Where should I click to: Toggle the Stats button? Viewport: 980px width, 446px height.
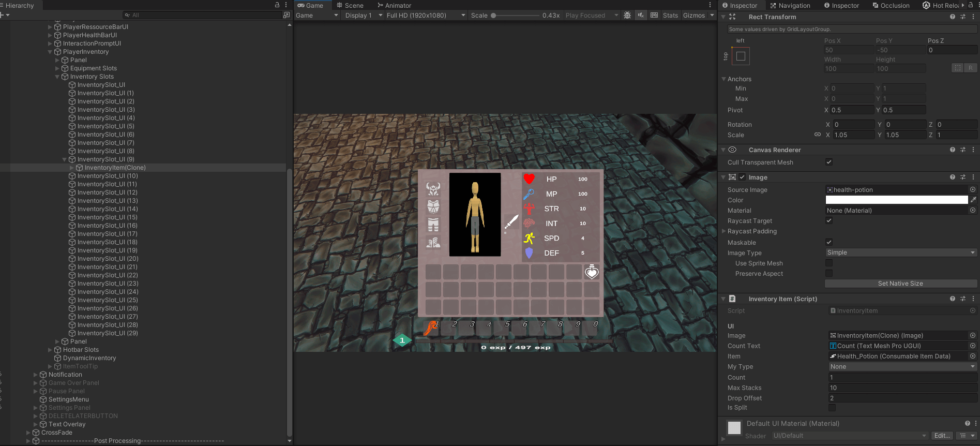(670, 15)
